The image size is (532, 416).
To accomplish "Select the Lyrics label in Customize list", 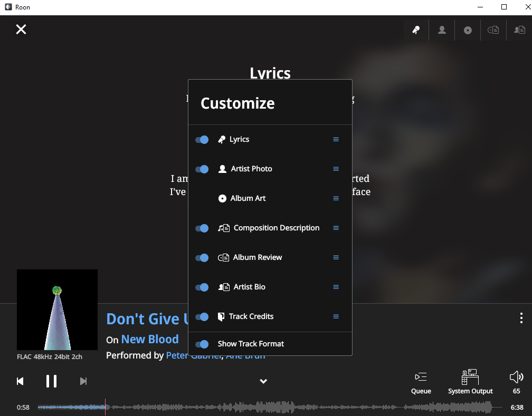I will pos(239,139).
